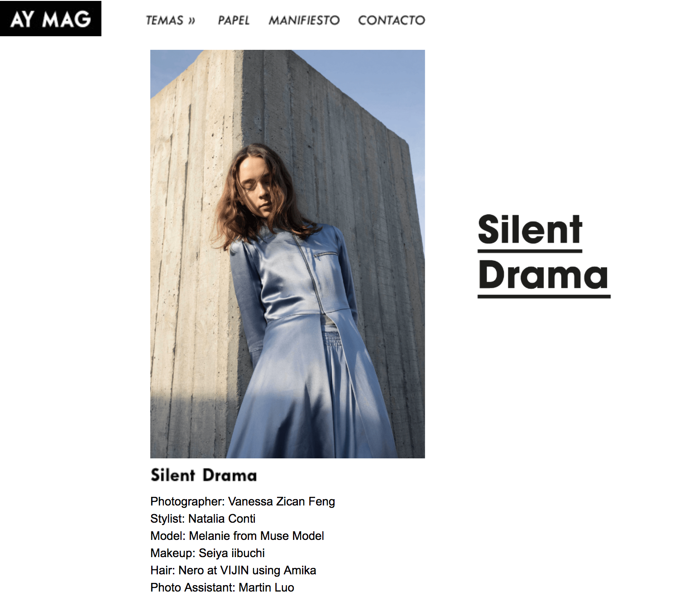689x616 pixels.
Task: Click the Makeup Seiya iibuchi credit
Action: tap(207, 553)
